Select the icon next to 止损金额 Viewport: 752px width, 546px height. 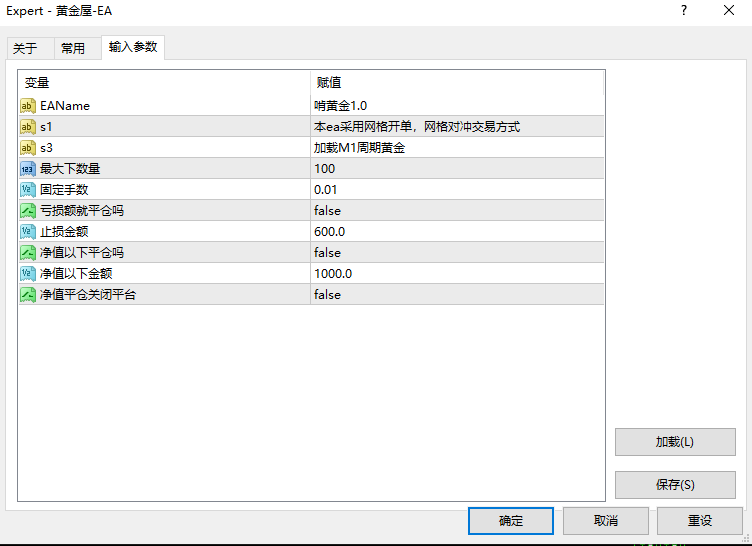(x=28, y=232)
